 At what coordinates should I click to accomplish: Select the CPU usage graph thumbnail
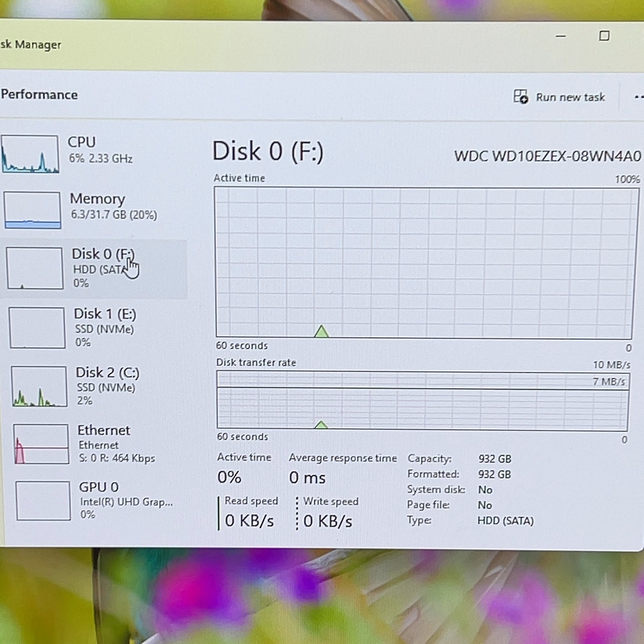point(30,154)
